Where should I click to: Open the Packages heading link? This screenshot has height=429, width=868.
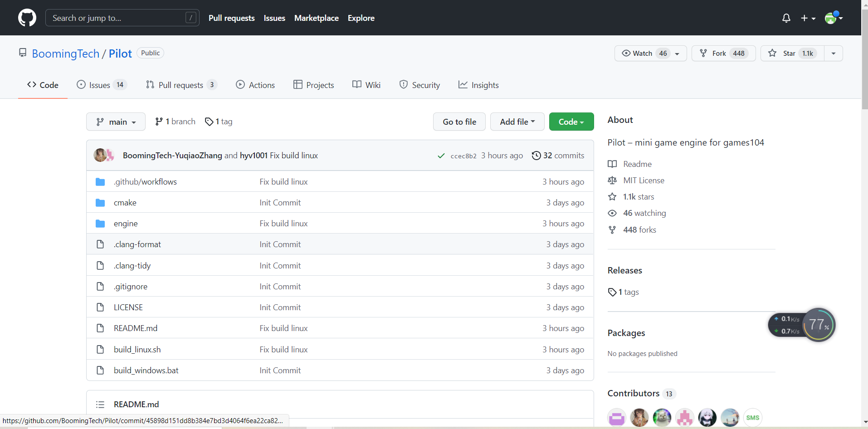click(626, 333)
